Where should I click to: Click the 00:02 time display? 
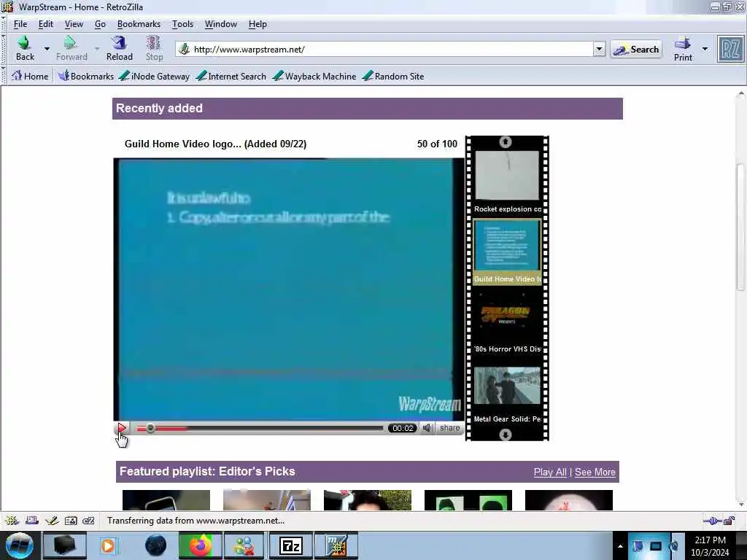tap(403, 428)
